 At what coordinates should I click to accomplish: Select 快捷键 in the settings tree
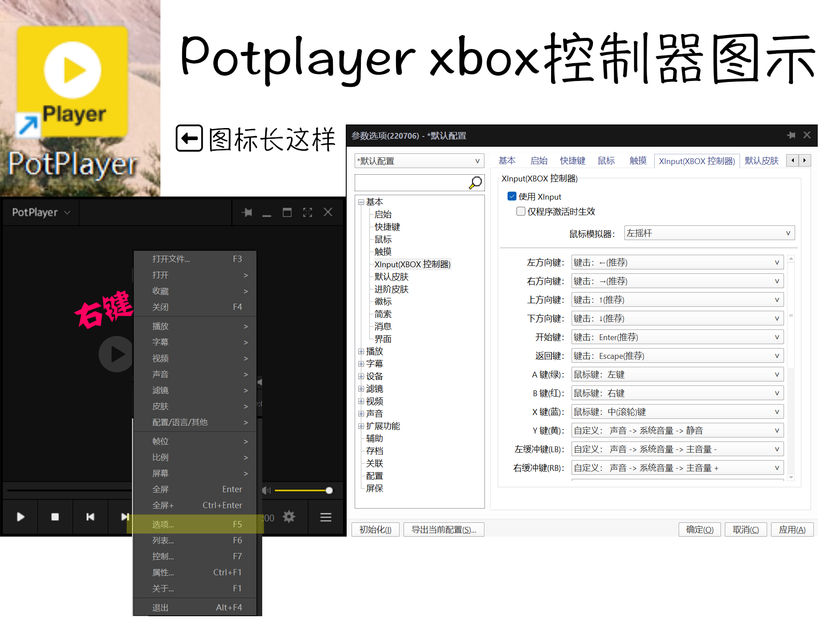tap(387, 227)
